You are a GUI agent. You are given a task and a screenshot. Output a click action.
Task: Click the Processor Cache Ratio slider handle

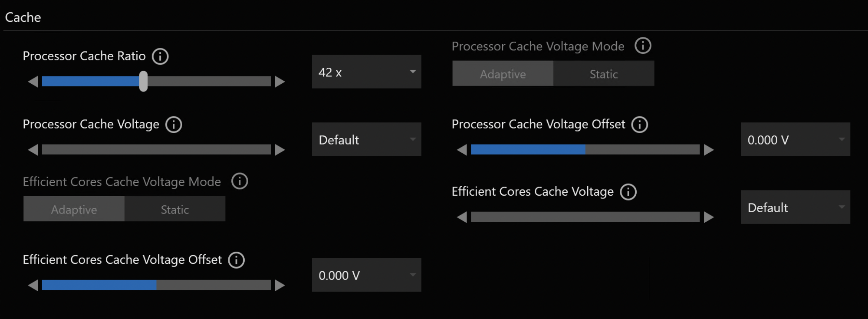143,81
